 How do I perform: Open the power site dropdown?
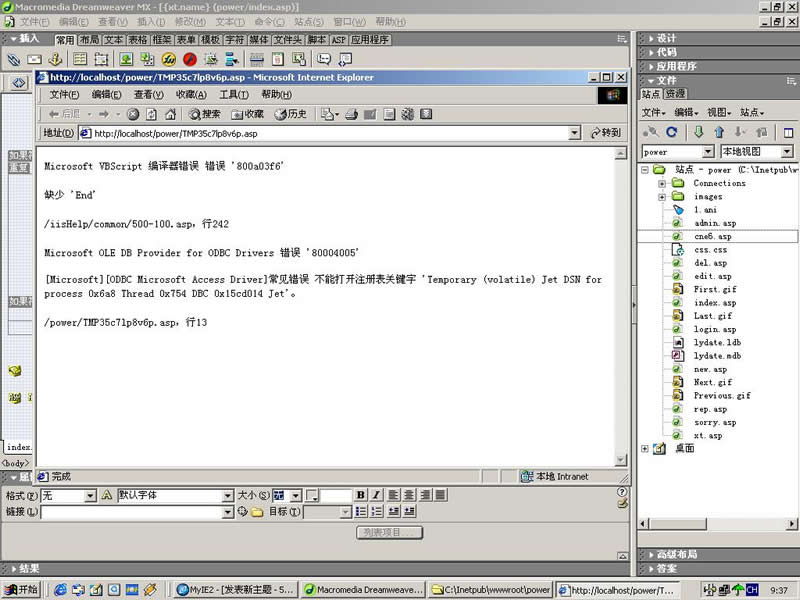[708, 152]
